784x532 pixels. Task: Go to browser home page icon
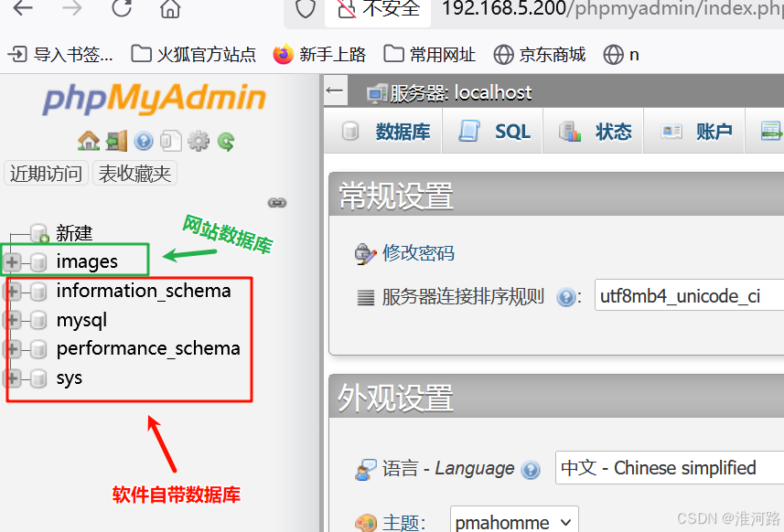[170, 8]
